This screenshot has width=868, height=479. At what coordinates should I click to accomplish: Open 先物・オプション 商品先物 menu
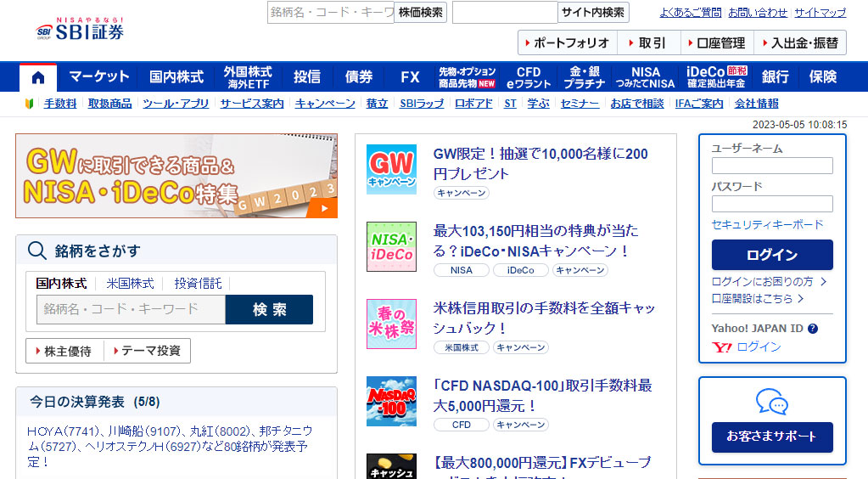468,77
